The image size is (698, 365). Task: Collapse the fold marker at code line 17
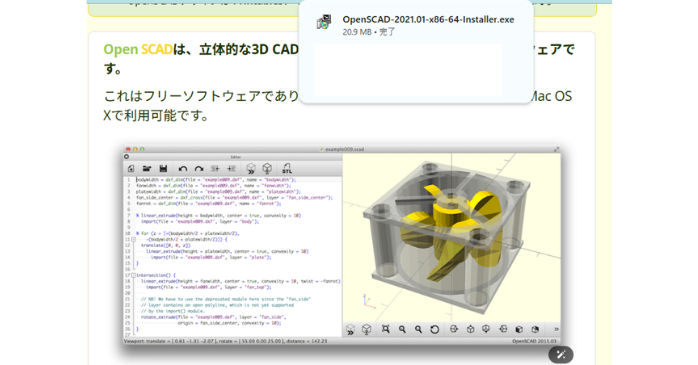[134, 276]
